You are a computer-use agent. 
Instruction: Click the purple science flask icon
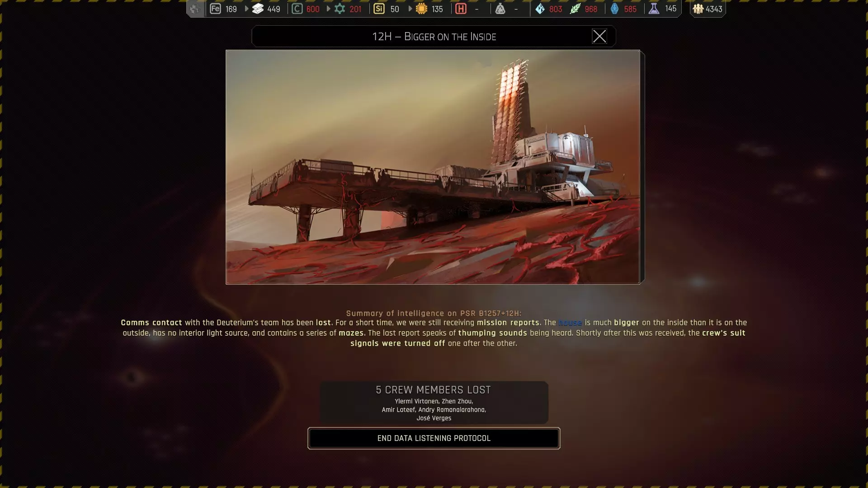coord(654,9)
